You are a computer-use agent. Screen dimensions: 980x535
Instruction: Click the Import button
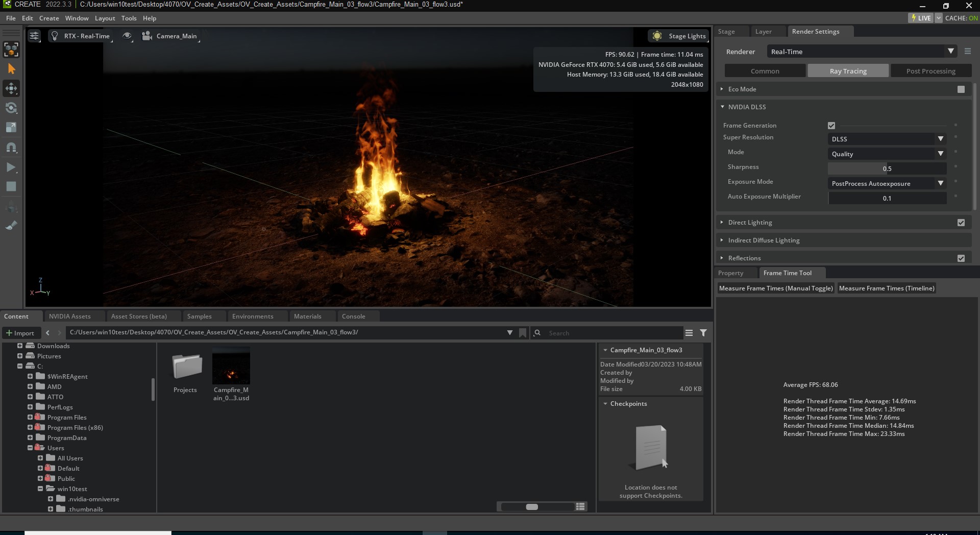tap(20, 333)
